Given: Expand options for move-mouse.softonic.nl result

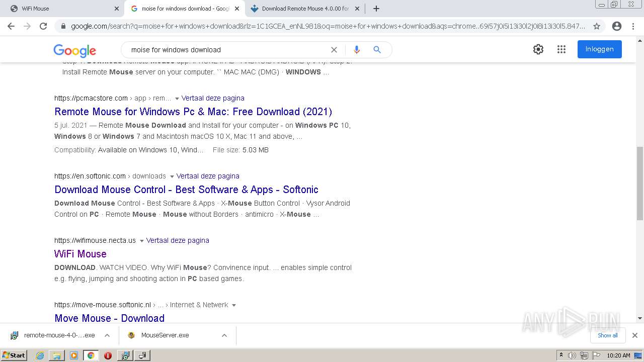Looking at the screenshot, I should point(234,305).
